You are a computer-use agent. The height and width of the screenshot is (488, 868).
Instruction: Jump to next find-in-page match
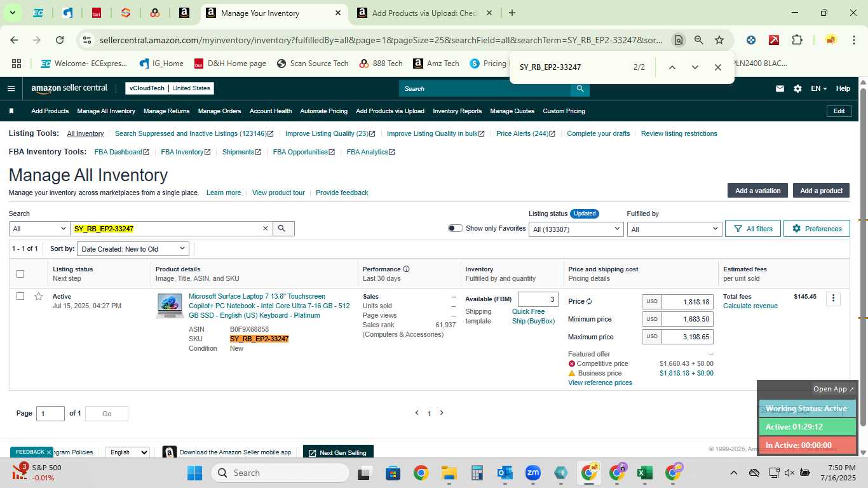click(695, 67)
